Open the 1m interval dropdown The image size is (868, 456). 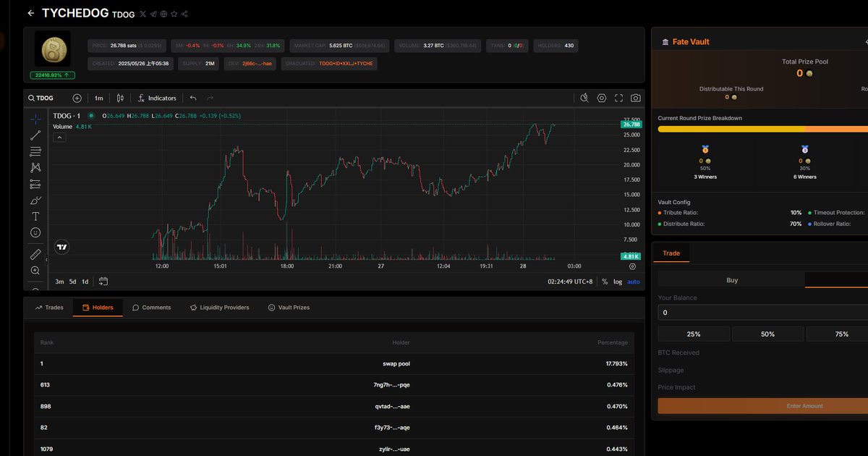[99, 98]
